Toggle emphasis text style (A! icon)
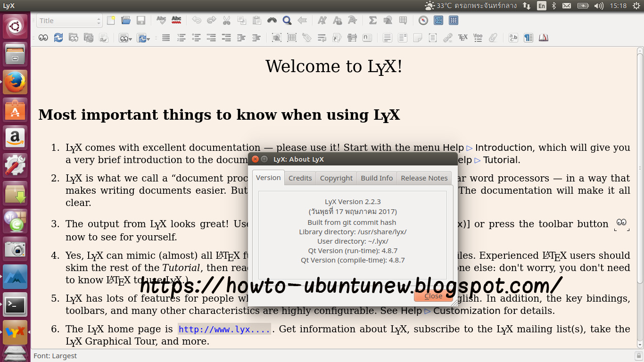The image size is (644, 362). [x=322, y=20]
